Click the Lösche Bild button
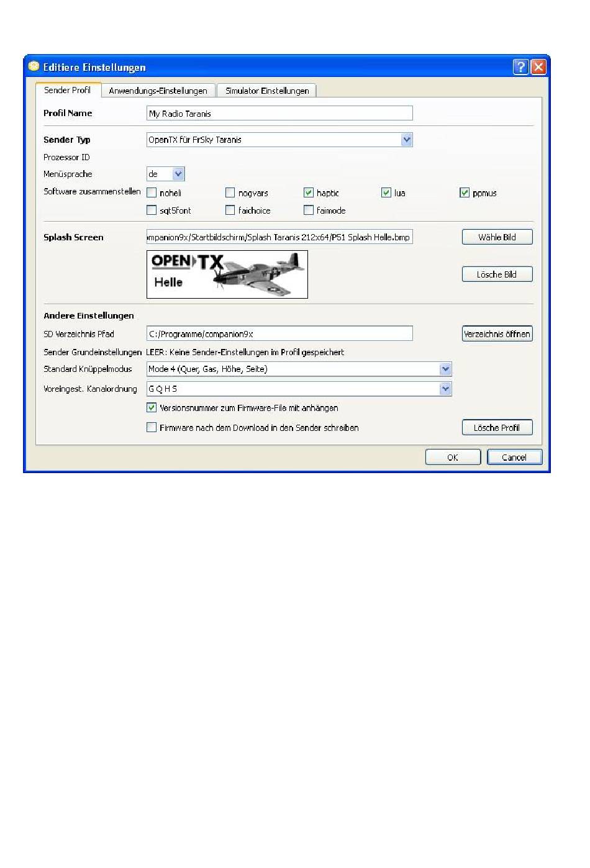590x868 pixels. [x=497, y=274]
